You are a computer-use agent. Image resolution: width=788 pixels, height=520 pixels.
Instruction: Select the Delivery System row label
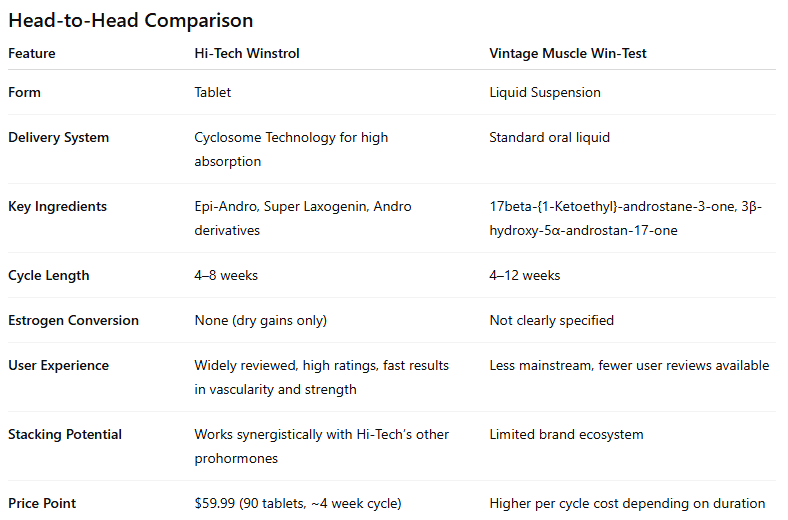[x=59, y=137]
